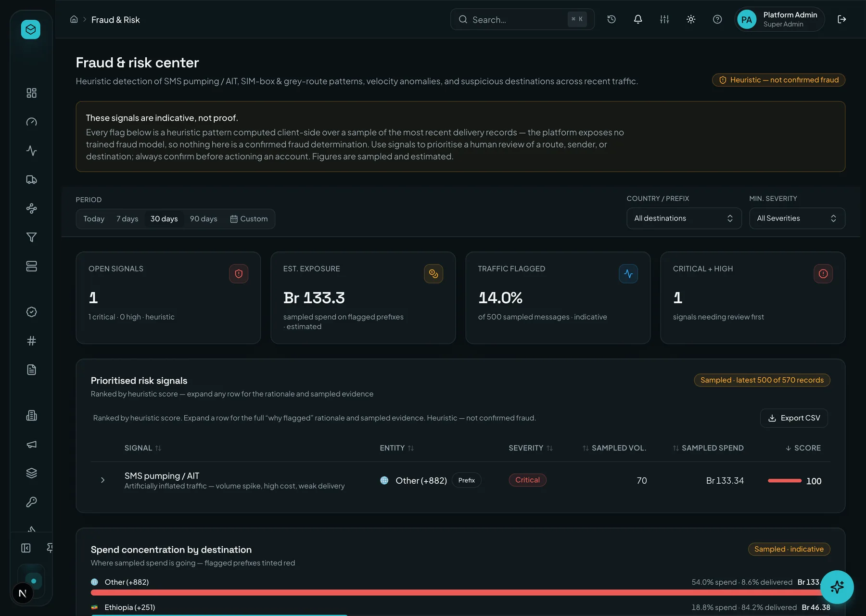Open the activity pulse sidebar icon

point(31,151)
